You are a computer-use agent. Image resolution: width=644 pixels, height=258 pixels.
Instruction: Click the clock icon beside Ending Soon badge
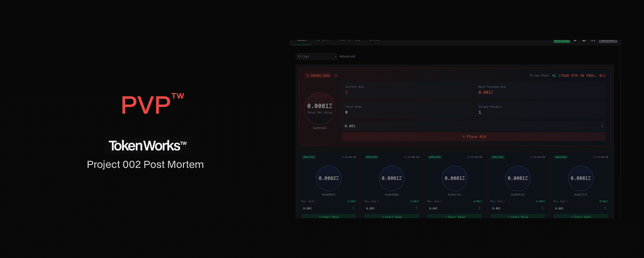(x=336, y=76)
